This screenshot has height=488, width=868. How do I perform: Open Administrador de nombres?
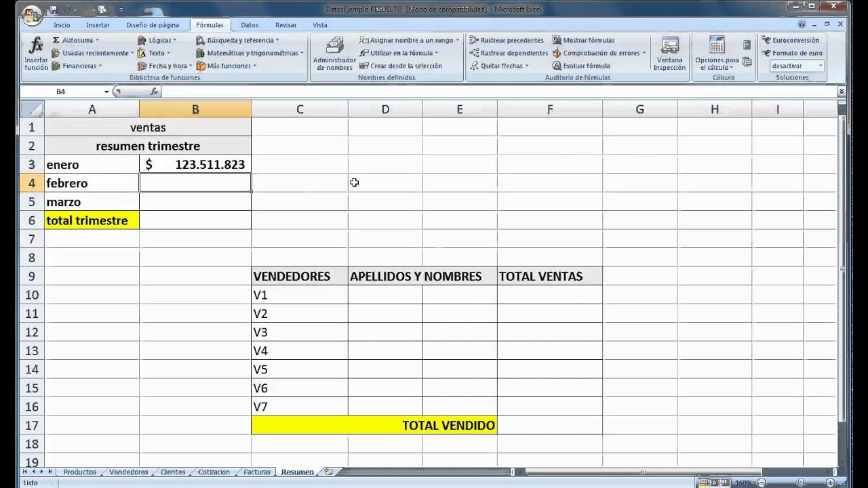pyautogui.click(x=334, y=54)
